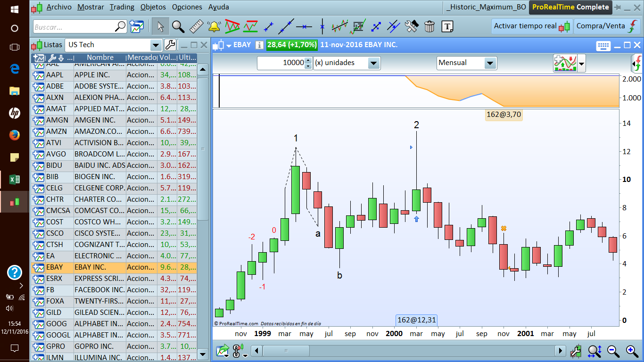Click the Windows Start button
This screenshot has width=644, height=362.
pos(15,9)
